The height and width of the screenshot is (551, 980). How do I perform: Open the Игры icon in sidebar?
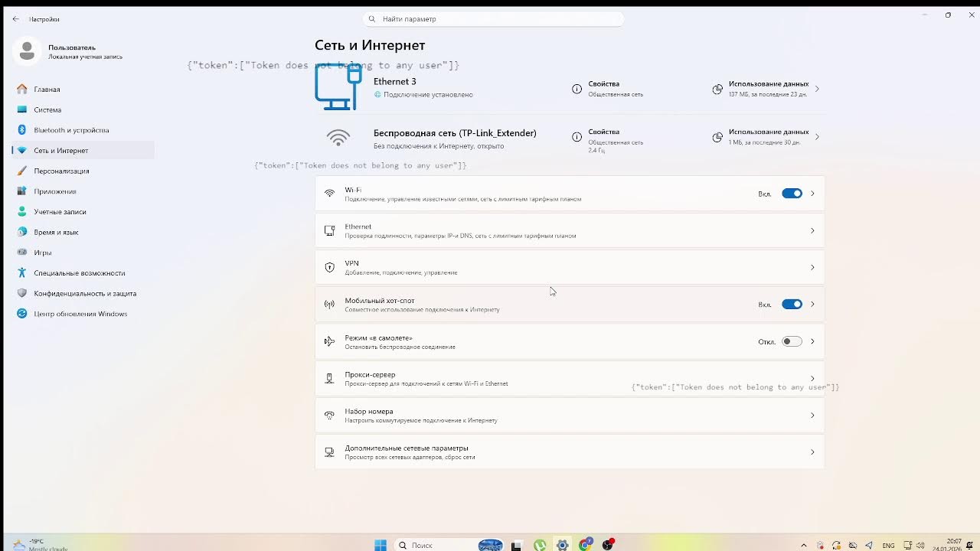tap(22, 253)
